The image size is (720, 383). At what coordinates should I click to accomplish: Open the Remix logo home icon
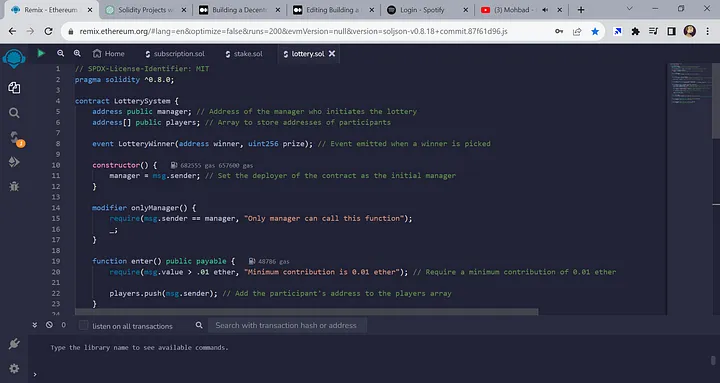(14, 58)
